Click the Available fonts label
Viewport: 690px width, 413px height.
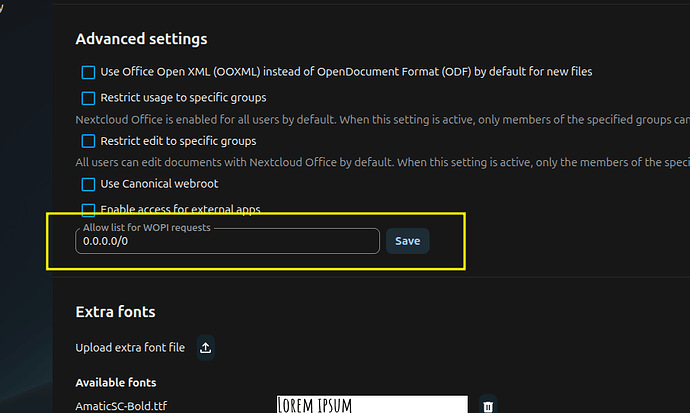tap(116, 383)
